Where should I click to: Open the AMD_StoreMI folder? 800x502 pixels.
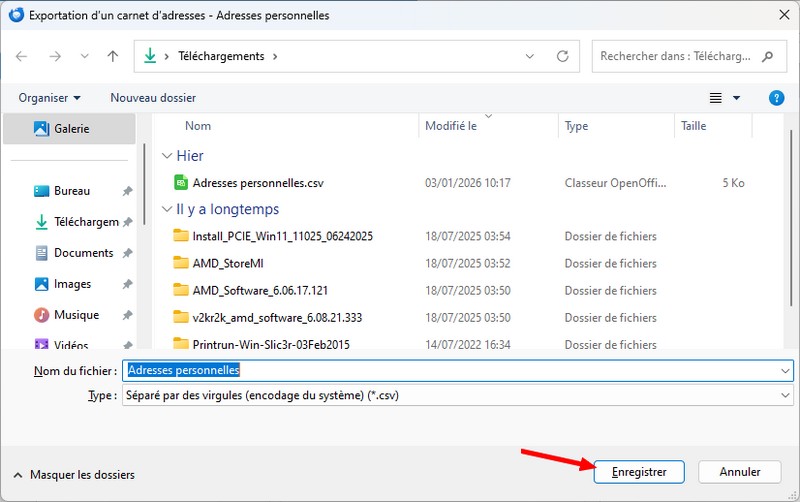tap(227, 263)
